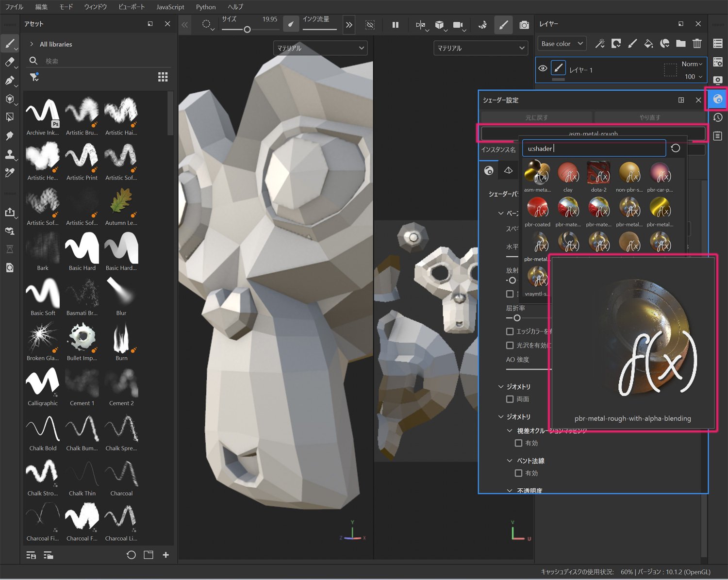Delete the selected layer with trash icon
728x580 pixels.
coord(697,44)
